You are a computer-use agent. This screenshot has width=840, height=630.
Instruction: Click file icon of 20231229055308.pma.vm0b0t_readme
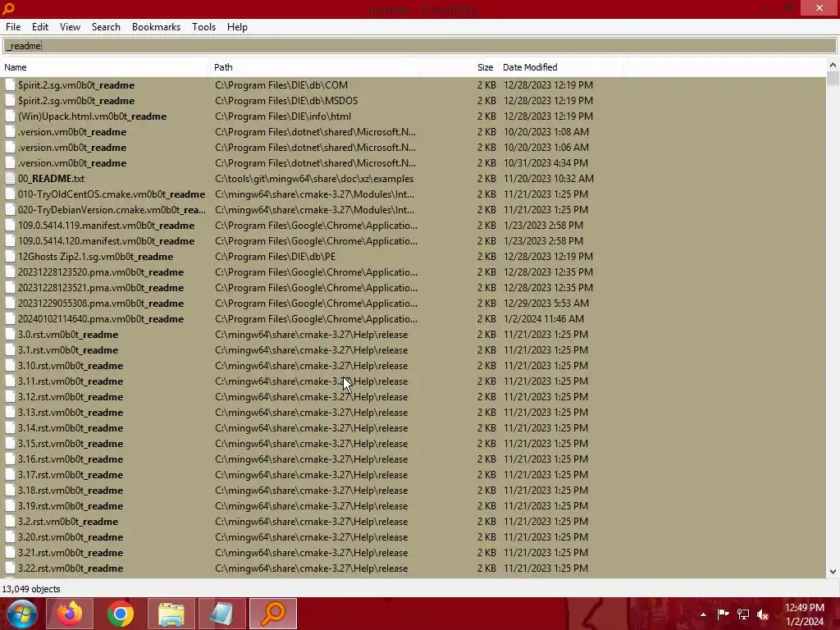10,304
